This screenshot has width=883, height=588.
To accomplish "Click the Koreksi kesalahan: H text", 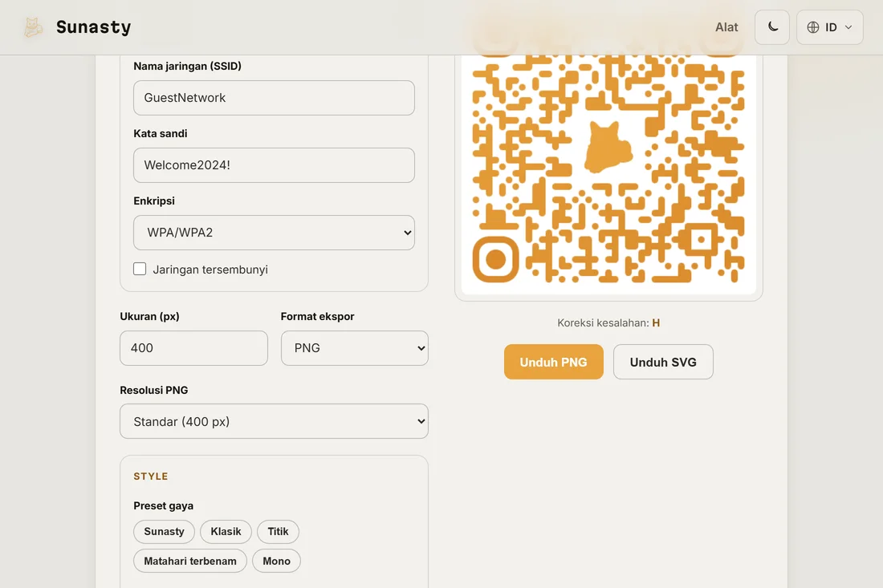I will tap(608, 323).
